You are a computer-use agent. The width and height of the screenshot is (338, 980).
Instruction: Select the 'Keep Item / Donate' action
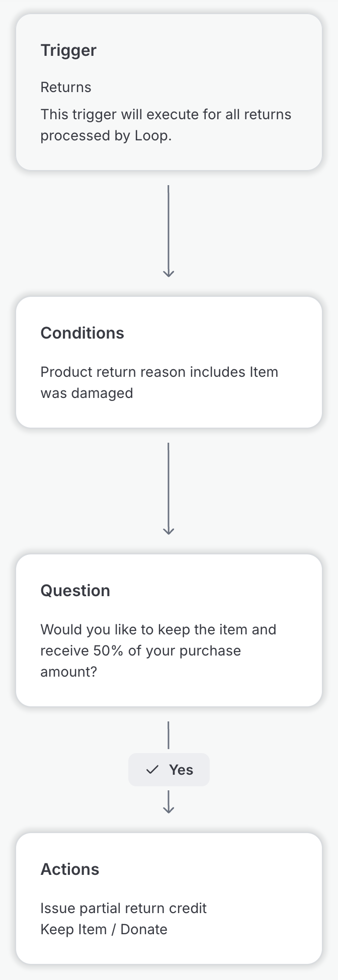[x=104, y=929]
